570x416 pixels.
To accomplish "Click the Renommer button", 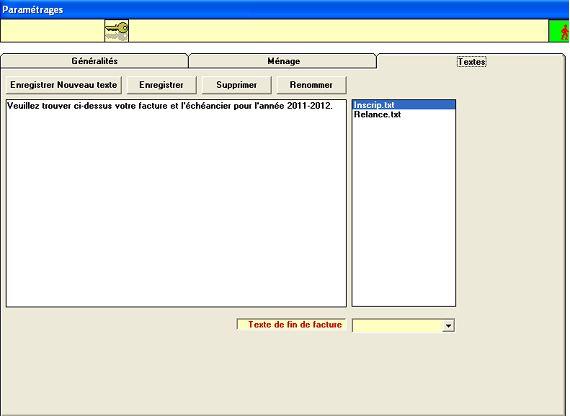I will point(311,85).
